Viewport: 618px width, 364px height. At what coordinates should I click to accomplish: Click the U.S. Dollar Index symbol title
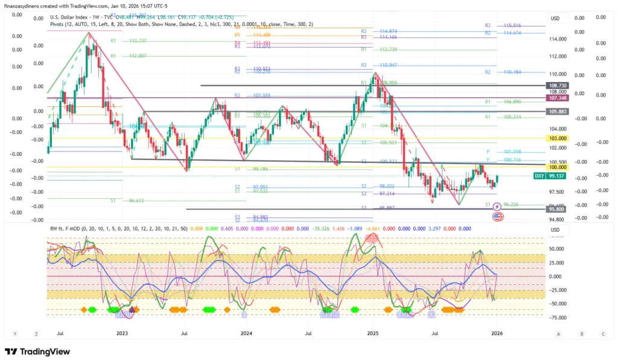coord(70,18)
